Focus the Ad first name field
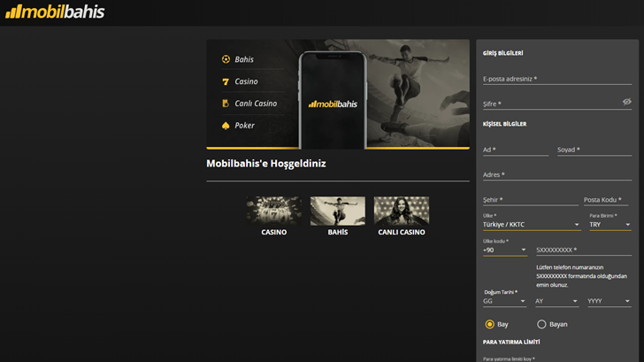This screenshot has width=644, height=362. tap(516, 150)
